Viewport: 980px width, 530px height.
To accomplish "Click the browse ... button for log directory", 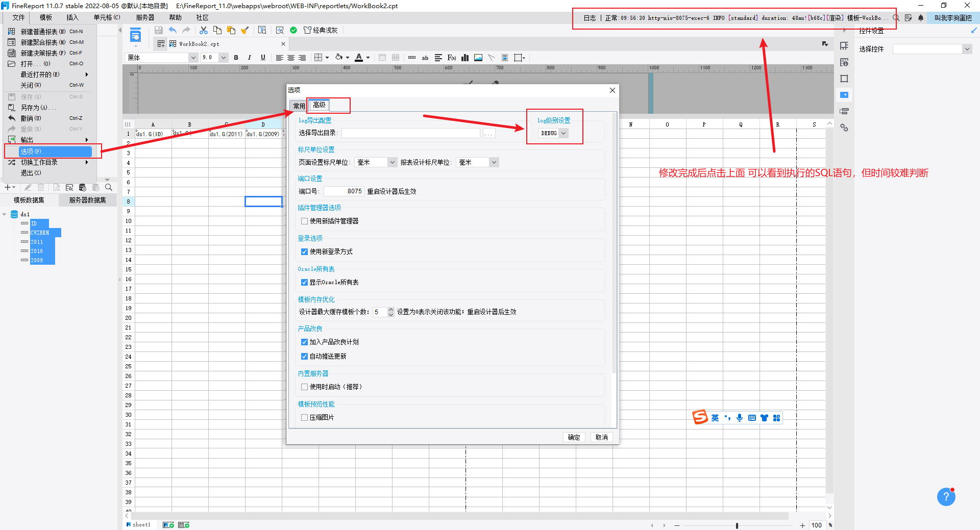I will pos(489,133).
